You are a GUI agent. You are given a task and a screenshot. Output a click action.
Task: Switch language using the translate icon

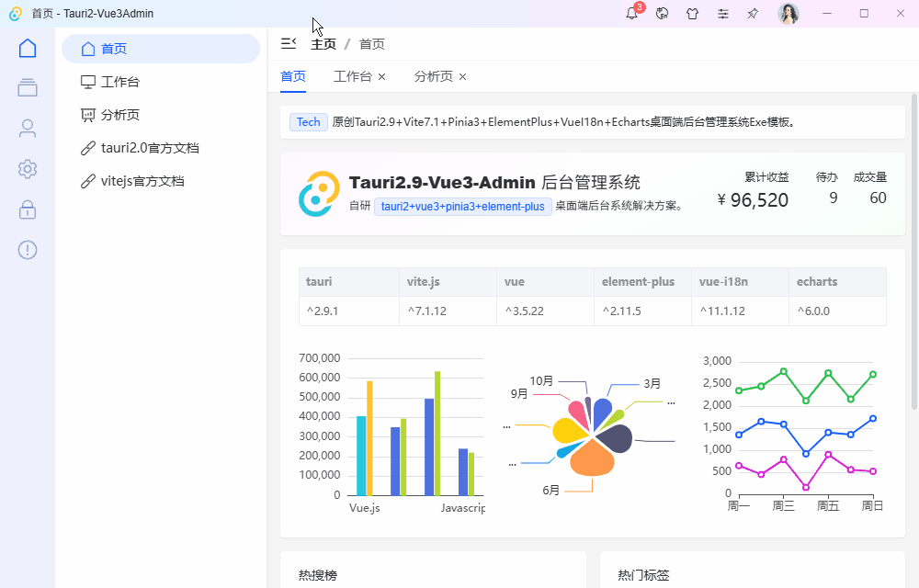(662, 14)
